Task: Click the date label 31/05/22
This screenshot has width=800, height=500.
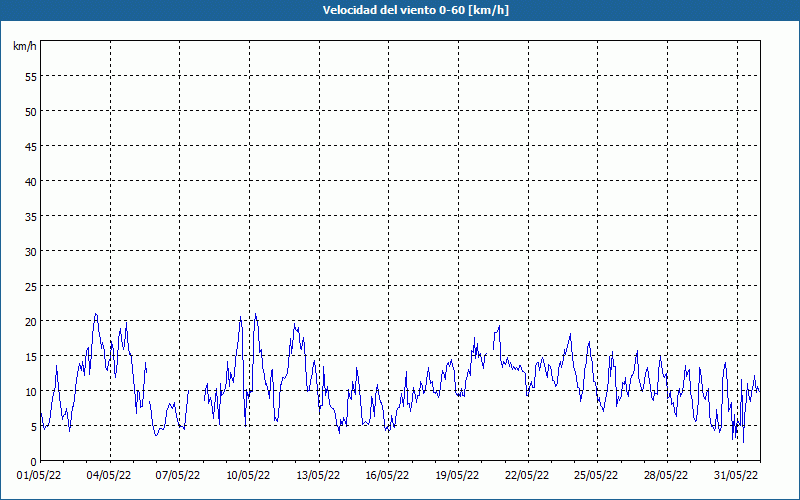Action: pos(736,476)
